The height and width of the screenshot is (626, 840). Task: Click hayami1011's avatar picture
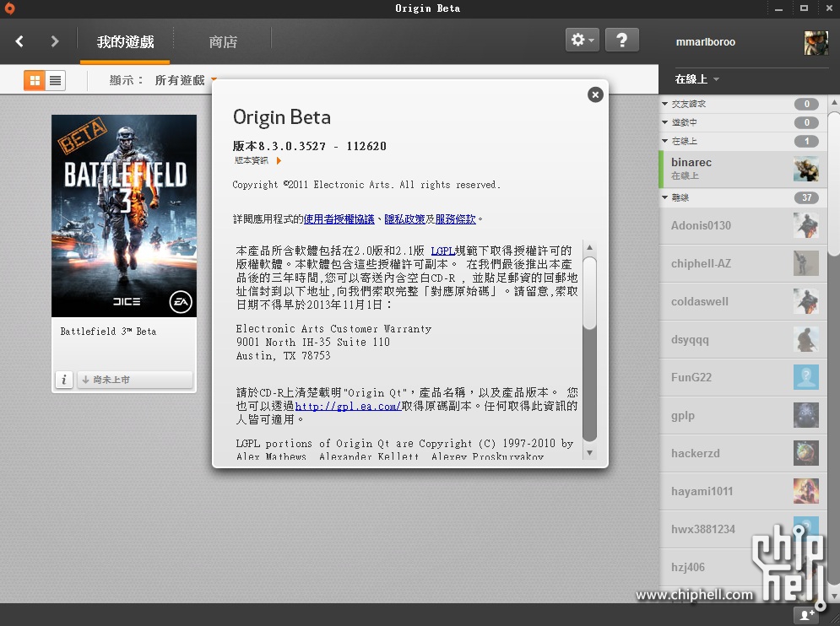point(805,491)
